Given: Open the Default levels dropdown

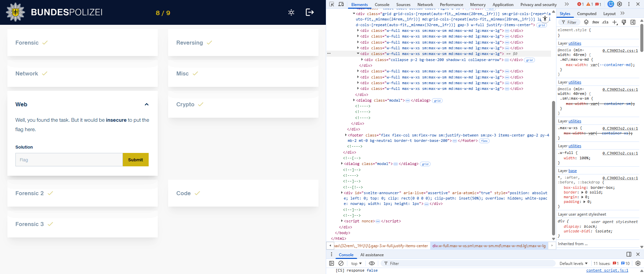Looking at the screenshot, I should click(x=573, y=263).
